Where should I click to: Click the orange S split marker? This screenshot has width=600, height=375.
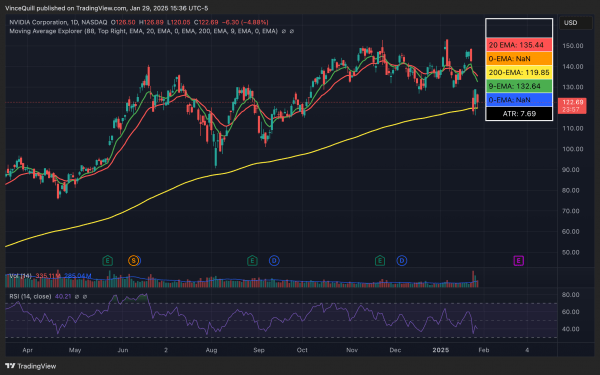[133, 261]
